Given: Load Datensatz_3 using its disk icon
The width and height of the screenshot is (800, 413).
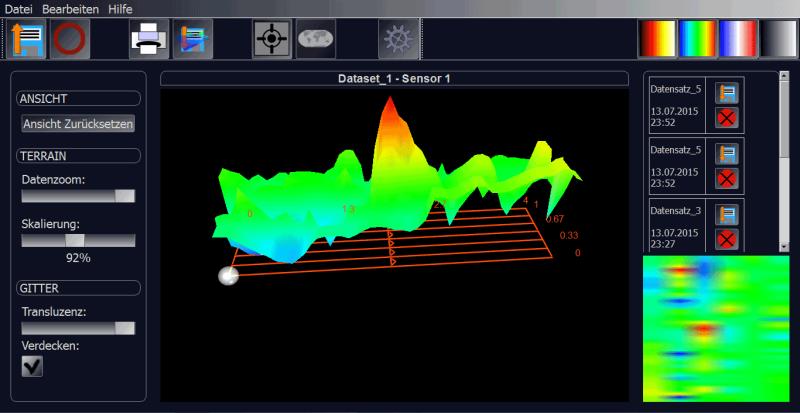Looking at the screenshot, I should click(x=727, y=214).
